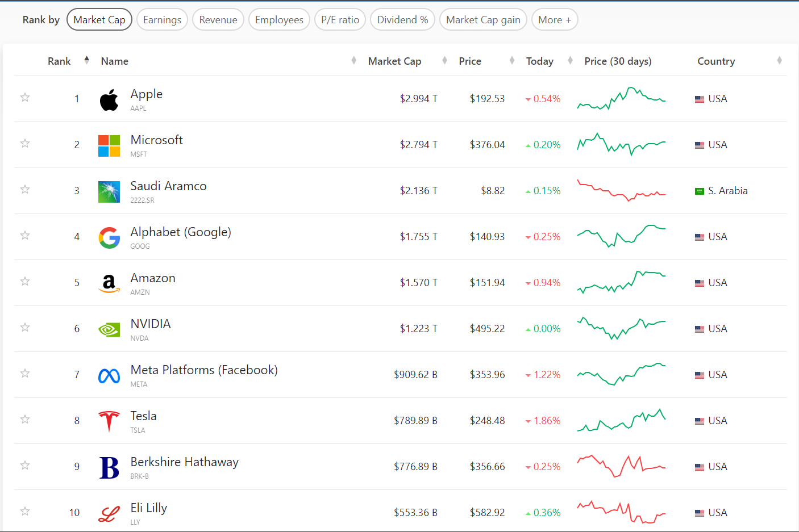Click the NVDA ticker symbol

click(139, 338)
